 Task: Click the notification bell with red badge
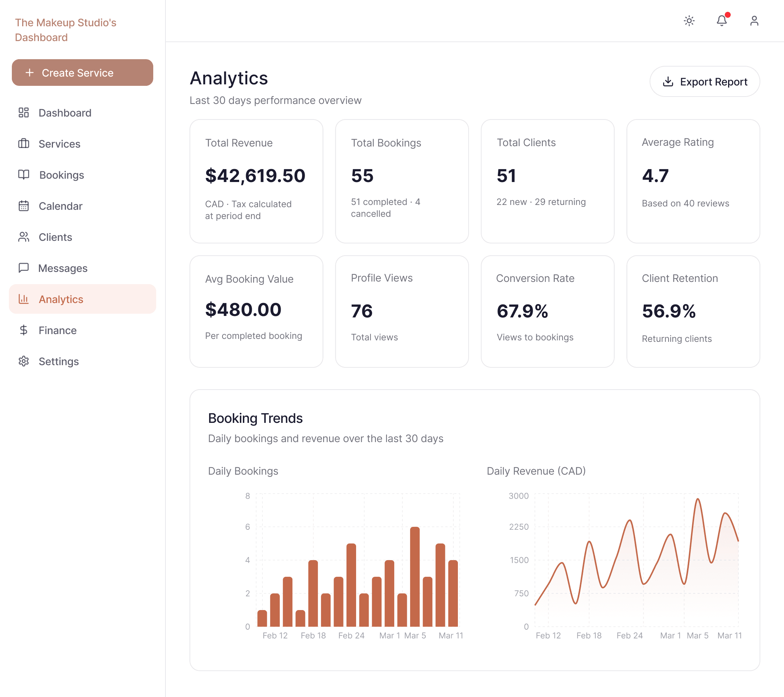[x=722, y=21]
